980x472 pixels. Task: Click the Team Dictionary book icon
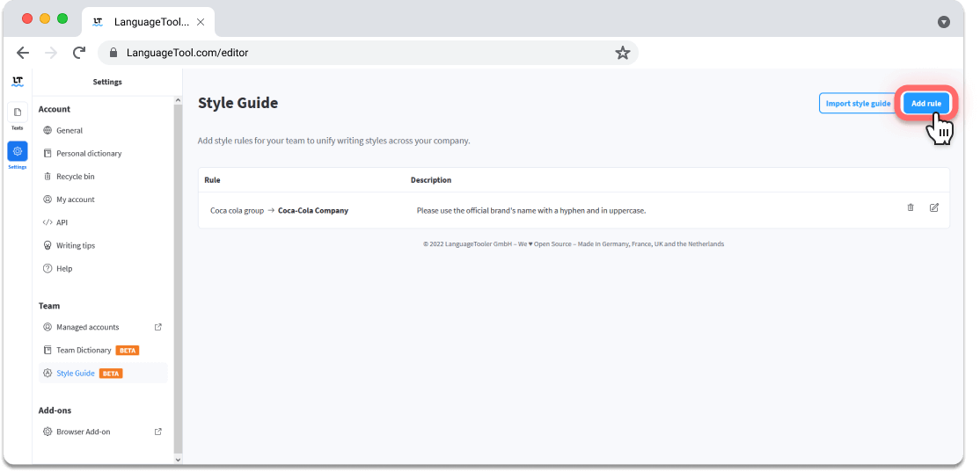[48, 350]
